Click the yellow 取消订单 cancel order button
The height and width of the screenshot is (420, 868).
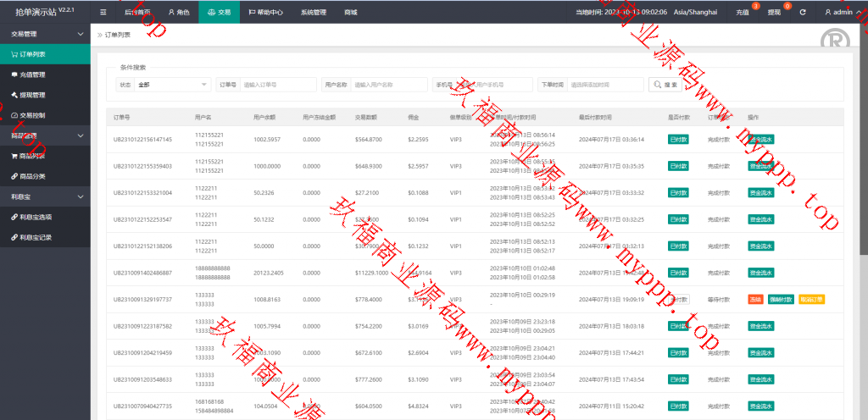(811, 299)
